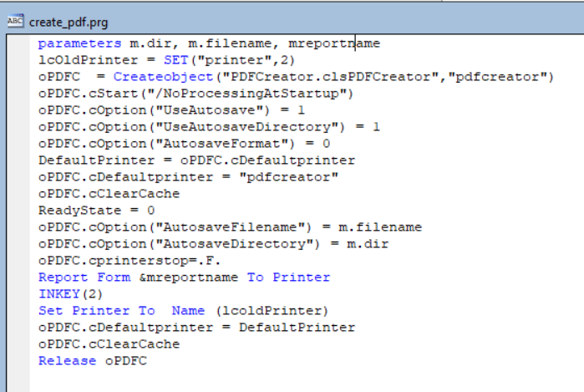Click the 'oPDFC.cprinterstop=.F.' line
584x392 pixels.
coord(129,261)
